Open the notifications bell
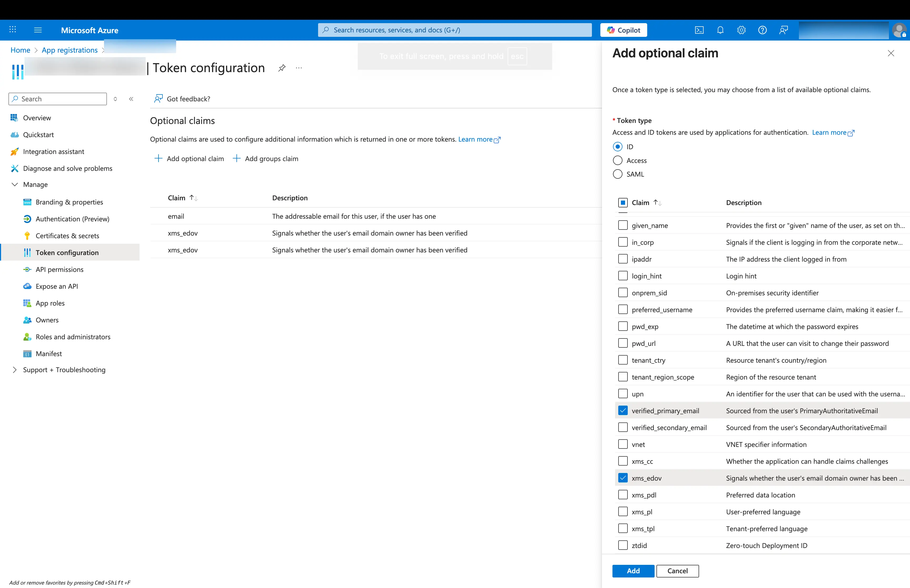910x588 pixels. point(720,30)
